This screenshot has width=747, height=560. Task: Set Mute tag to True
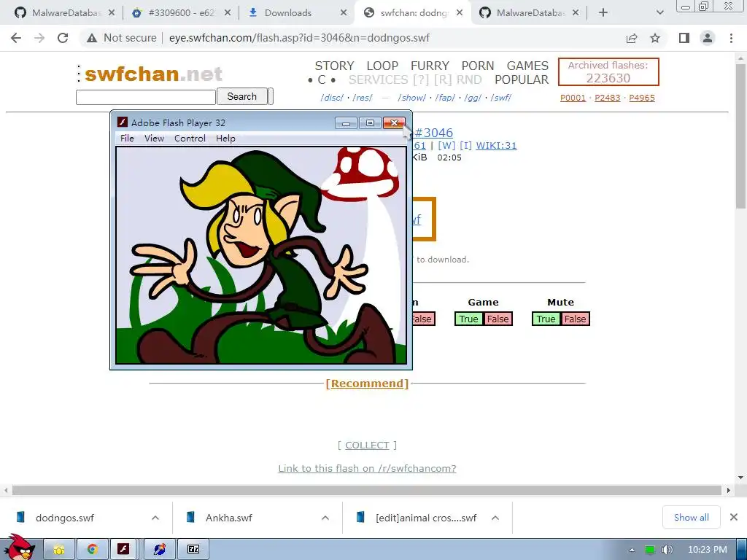546,319
